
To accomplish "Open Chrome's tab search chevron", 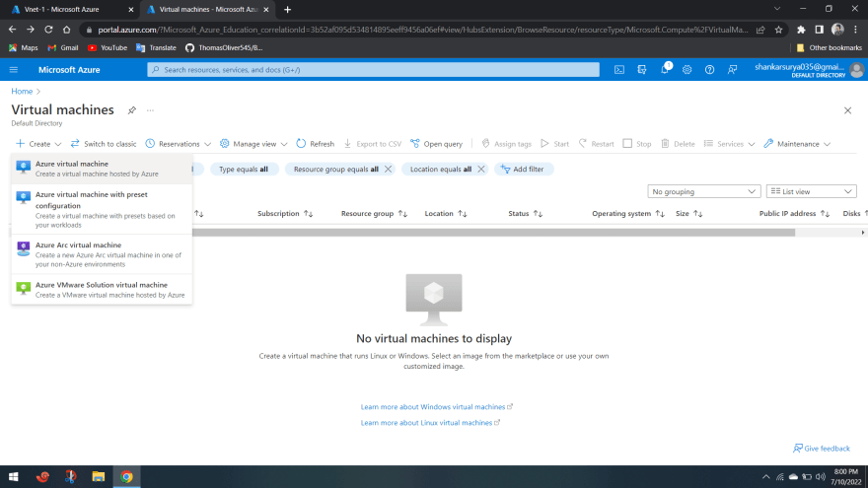I will (x=777, y=9).
